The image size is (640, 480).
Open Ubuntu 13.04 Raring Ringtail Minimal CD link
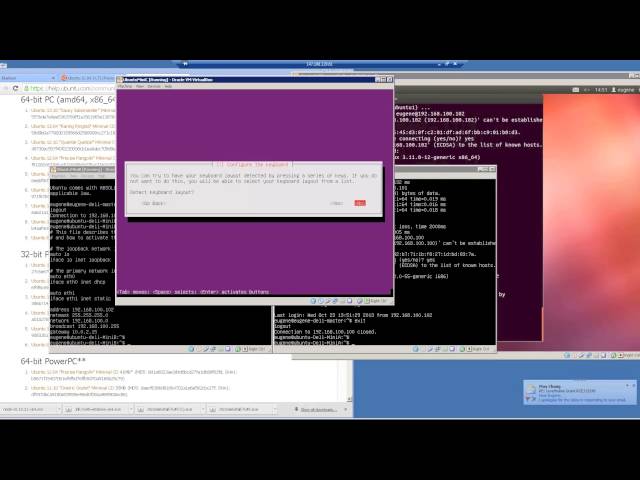(x=73, y=126)
